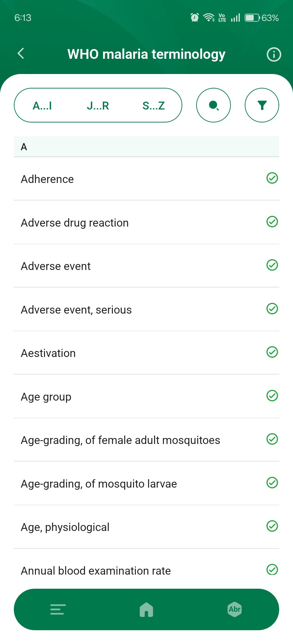The width and height of the screenshot is (293, 644).
Task: Toggle the checkmark beside Age group
Action: (272, 396)
